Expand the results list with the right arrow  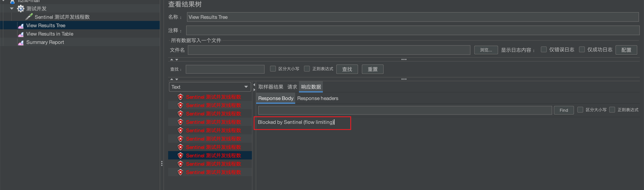(x=254, y=90)
